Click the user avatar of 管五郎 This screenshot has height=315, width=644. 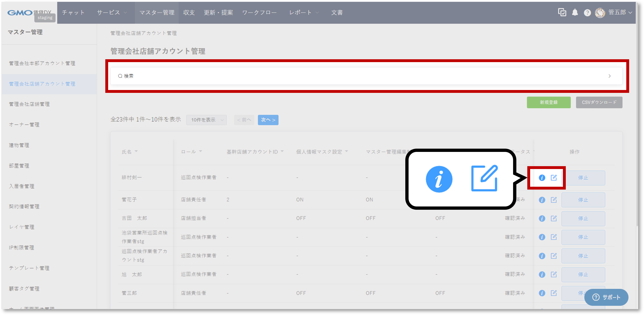click(x=600, y=12)
